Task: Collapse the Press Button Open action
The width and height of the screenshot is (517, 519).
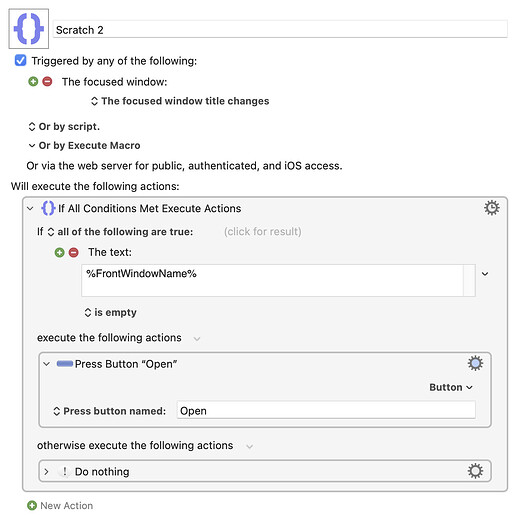Action: [x=47, y=364]
